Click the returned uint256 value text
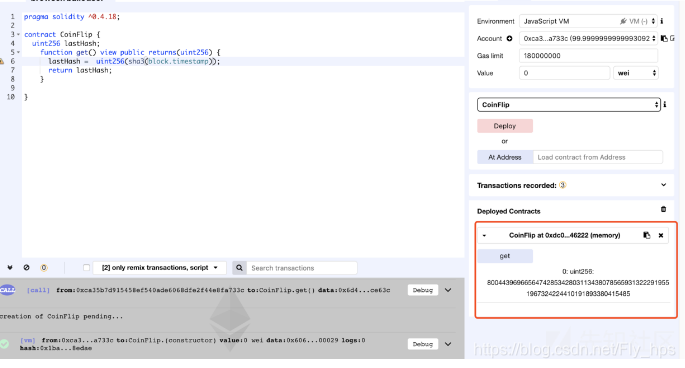The height and width of the screenshot is (368, 685). coord(578,288)
